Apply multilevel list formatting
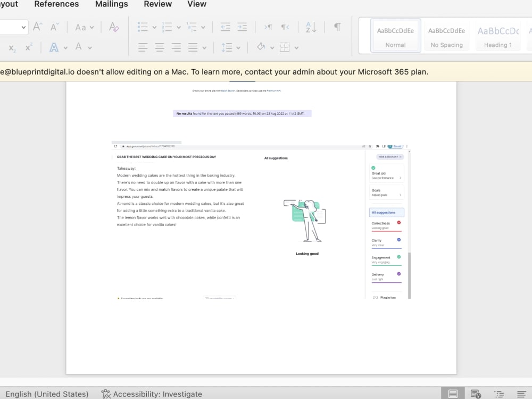532x399 pixels. point(192,27)
